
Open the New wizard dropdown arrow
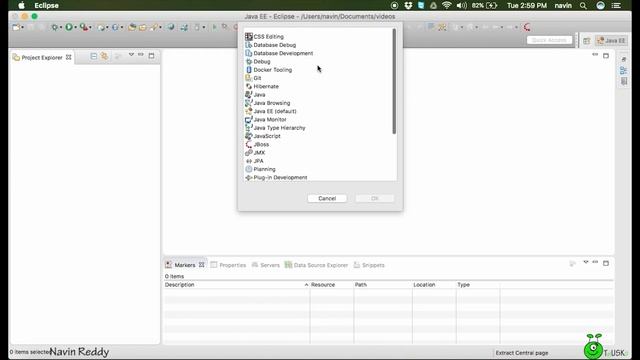tap(22, 28)
